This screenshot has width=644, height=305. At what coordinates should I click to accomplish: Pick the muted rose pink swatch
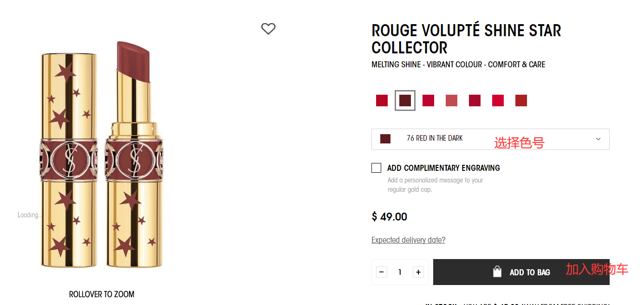point(451,101)
